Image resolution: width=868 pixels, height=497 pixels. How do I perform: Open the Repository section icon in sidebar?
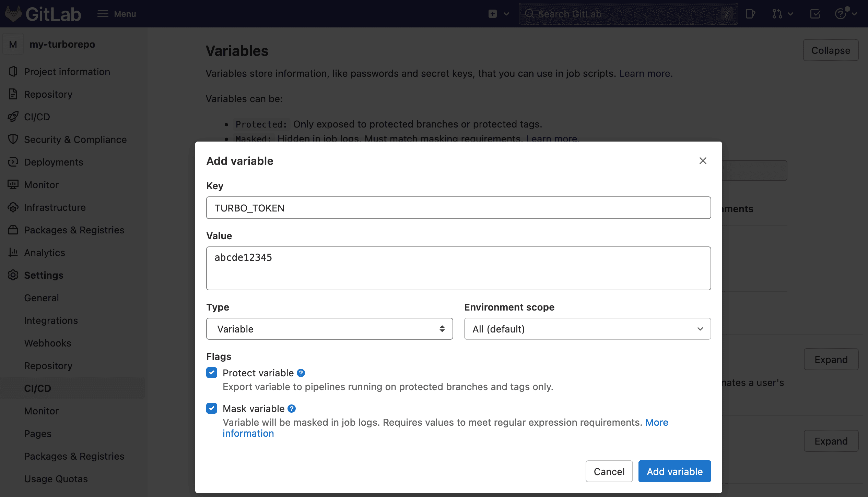pos(13,94)
